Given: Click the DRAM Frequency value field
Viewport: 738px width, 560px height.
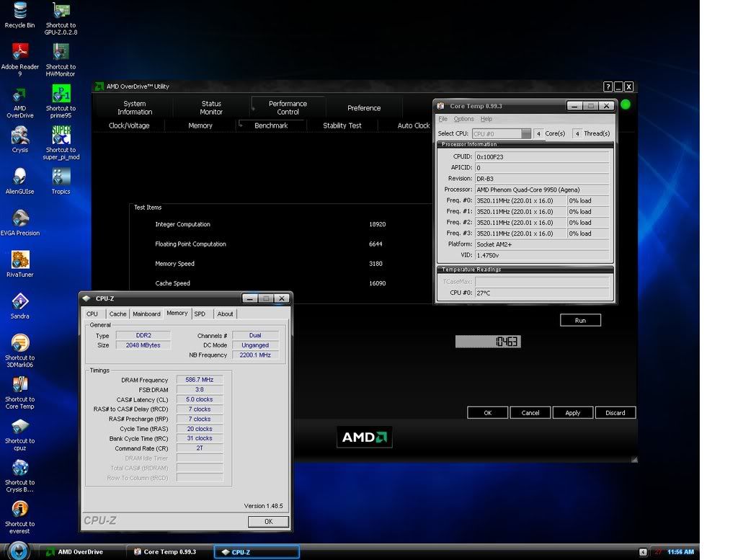Looking at the screenshot, I should tap(200, 380).
